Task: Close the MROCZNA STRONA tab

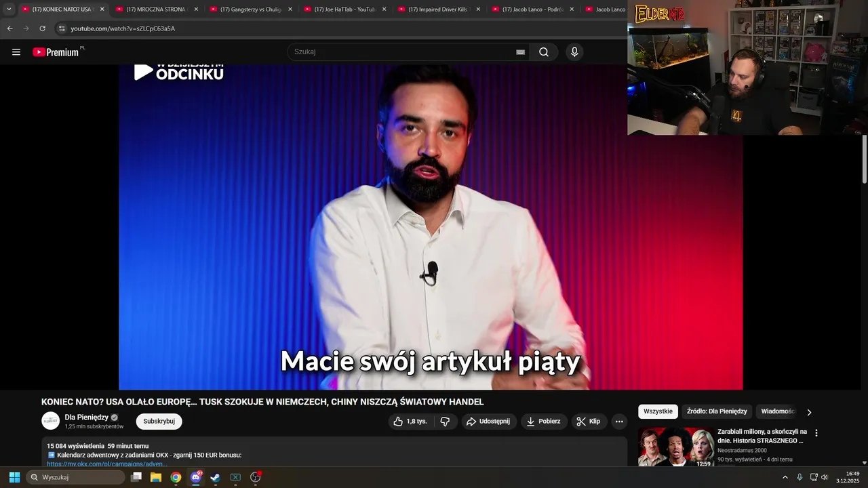Action: [x=196, y=9]
